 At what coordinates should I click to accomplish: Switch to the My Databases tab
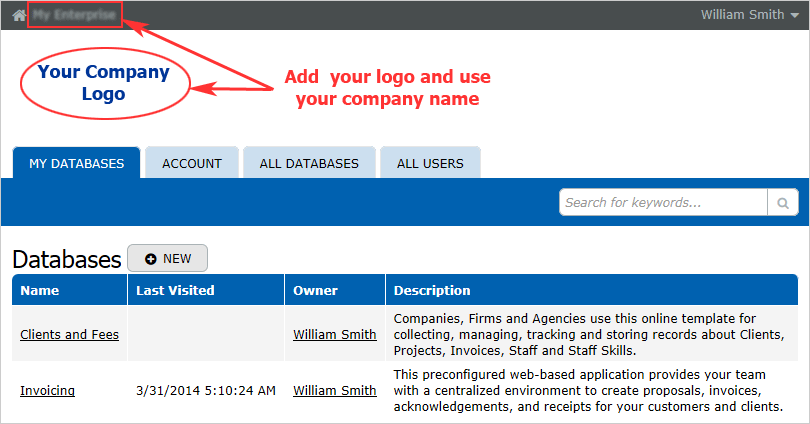point(76,163)
